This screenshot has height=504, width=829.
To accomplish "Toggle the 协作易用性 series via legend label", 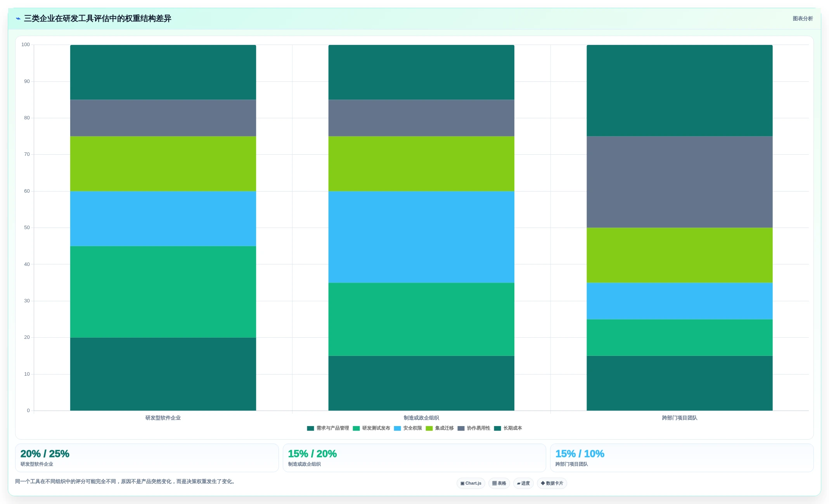I will (x=478, y=428).
